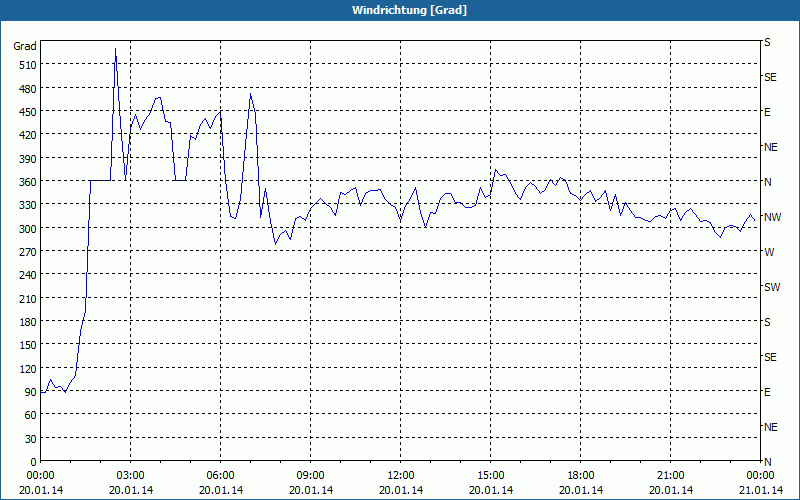This screenshot has height=500, width=800.
Task: Pick the 90 degree left axis label
Action: coord(28,392)
